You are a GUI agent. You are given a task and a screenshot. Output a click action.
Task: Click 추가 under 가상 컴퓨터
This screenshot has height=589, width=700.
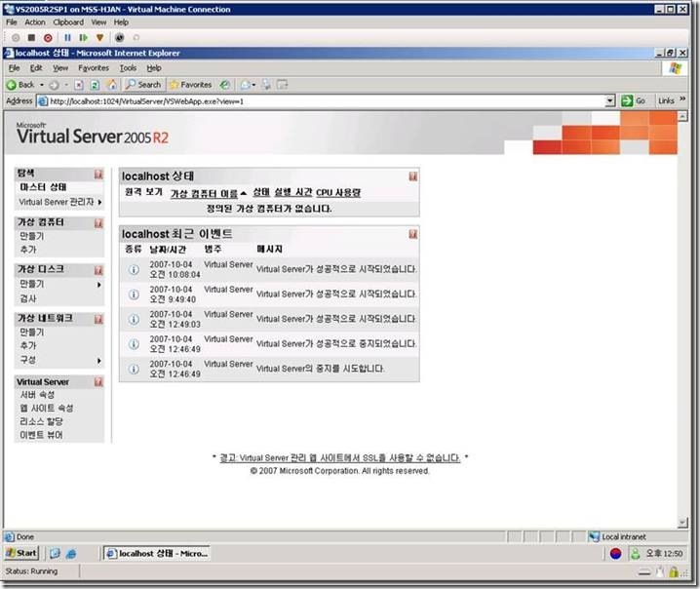(28, 250)
